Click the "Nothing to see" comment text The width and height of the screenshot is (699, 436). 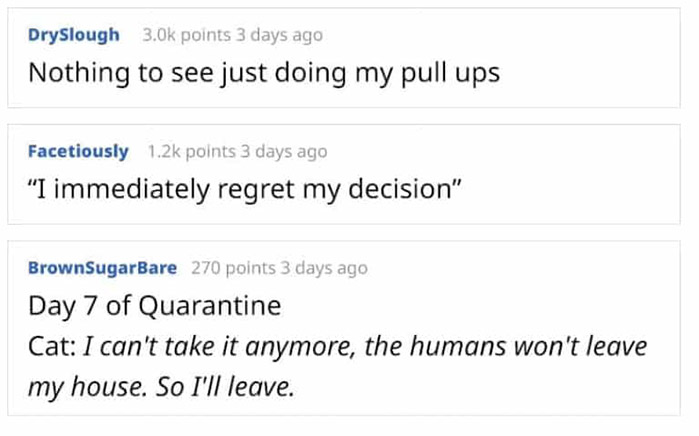[263, 74]
